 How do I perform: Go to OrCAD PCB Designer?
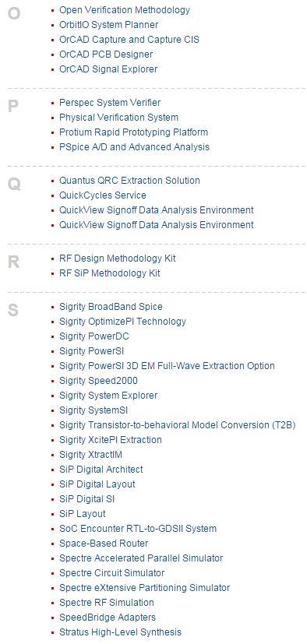coord(106,55)
